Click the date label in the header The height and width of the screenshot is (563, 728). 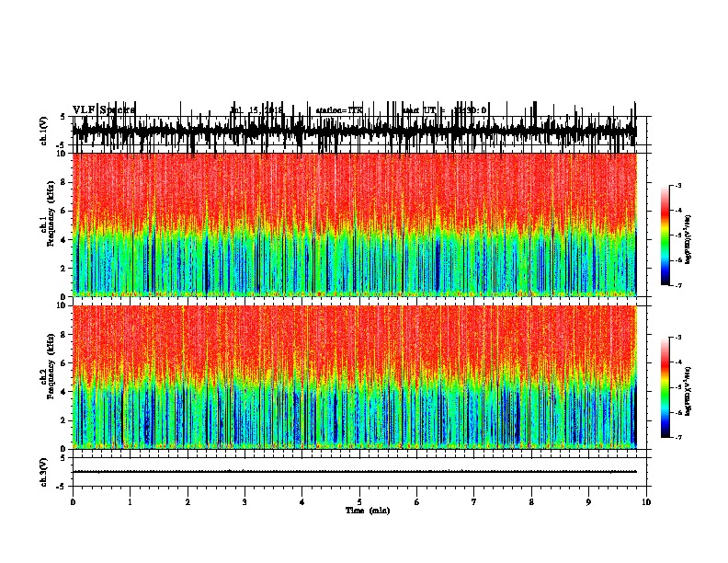[x=256, y=110]
